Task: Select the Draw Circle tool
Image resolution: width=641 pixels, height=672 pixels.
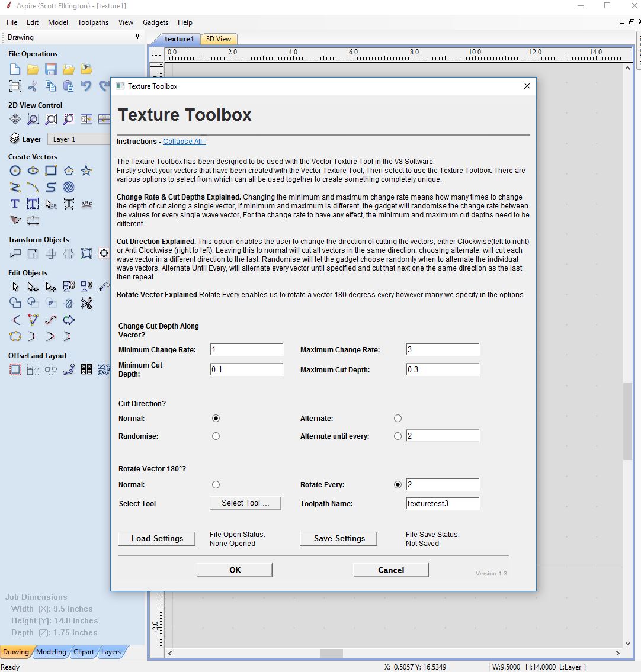Action: tap(15, 171)
